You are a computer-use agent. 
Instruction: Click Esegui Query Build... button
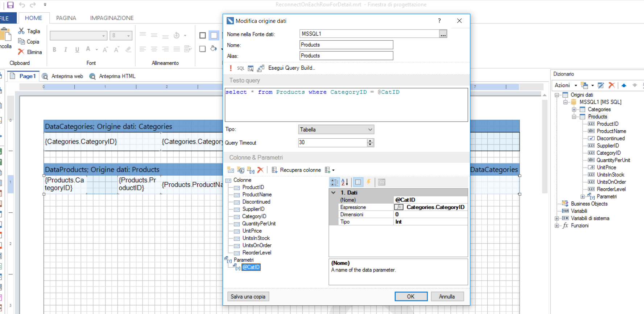(292, 68)
